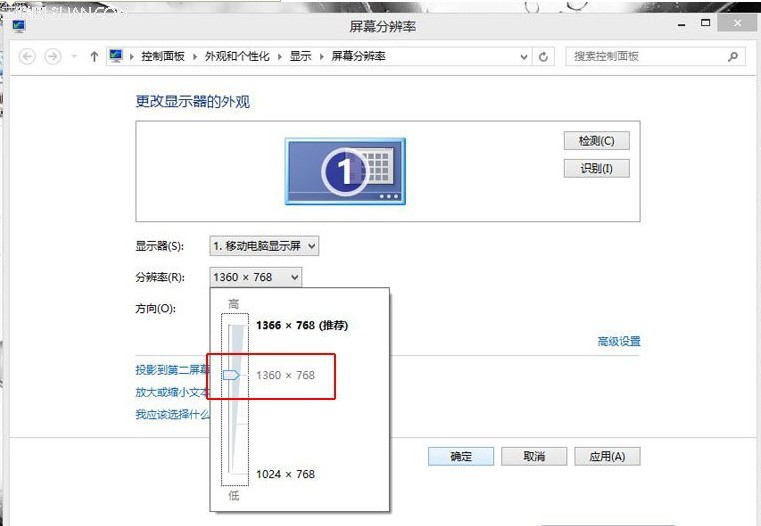The width and height of the screenshot is (761, 526).
Task: Choose 1024 × 768 resolution
Action: [285, 474]
